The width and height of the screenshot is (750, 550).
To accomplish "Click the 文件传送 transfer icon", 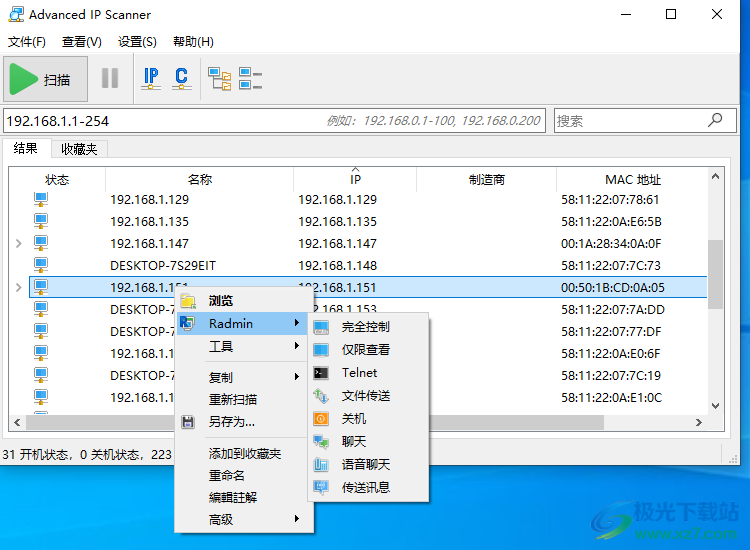I will point(321,396).
